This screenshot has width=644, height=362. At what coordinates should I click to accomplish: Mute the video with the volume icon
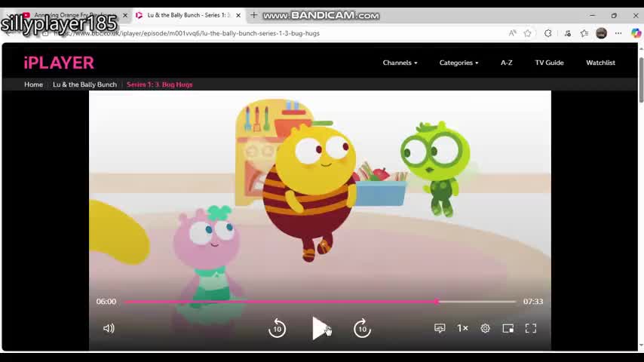pyautogui.click(x=109, y=328)
